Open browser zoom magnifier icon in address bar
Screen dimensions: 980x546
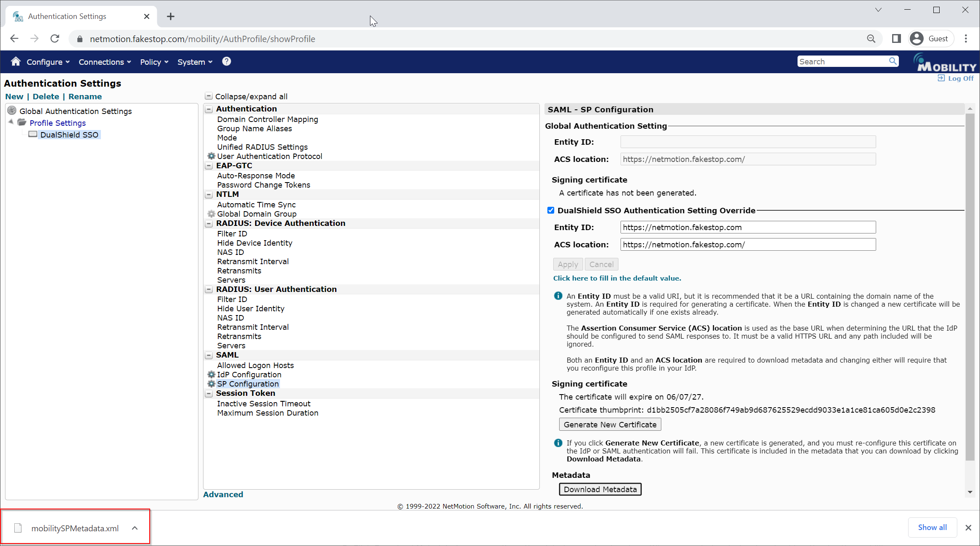871,39
